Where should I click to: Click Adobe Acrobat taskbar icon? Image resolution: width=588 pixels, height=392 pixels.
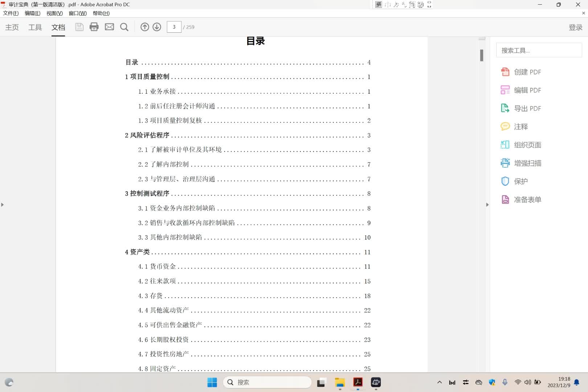358,382
